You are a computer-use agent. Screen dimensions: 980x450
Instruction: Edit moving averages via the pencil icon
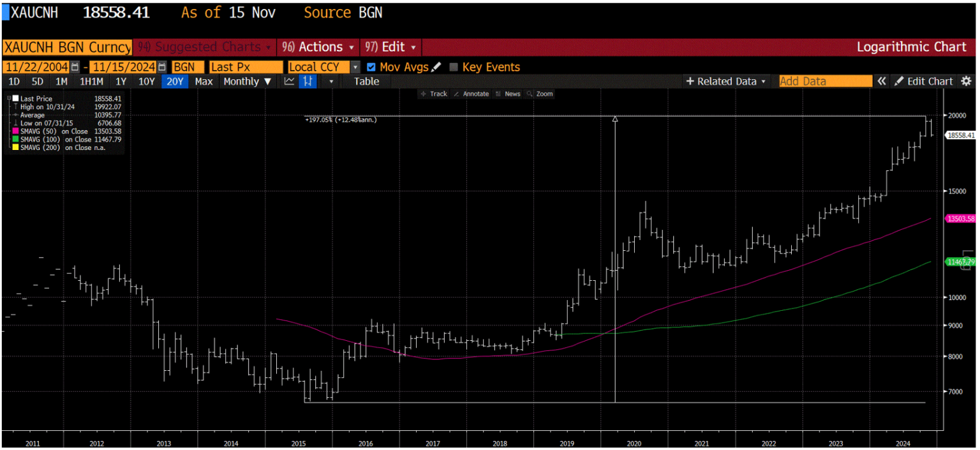[436, 66]
